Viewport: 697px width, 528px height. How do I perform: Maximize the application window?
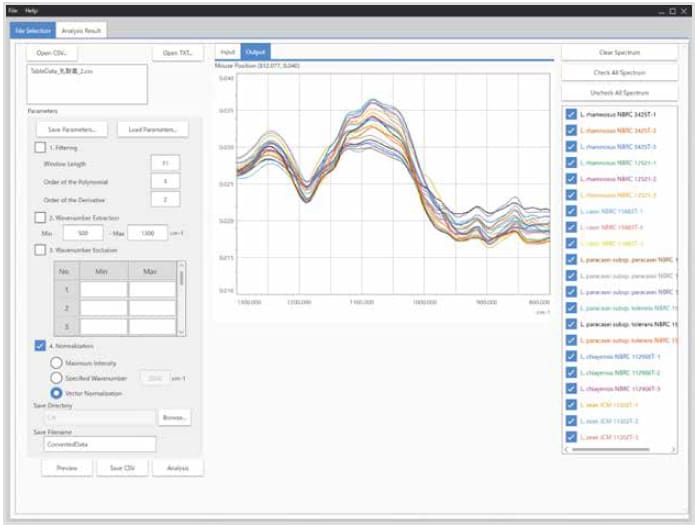[x=673, y=11]
